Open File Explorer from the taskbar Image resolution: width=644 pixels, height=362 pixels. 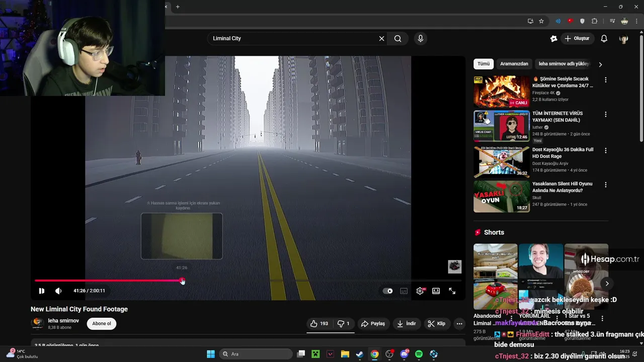tap(345, 354)
